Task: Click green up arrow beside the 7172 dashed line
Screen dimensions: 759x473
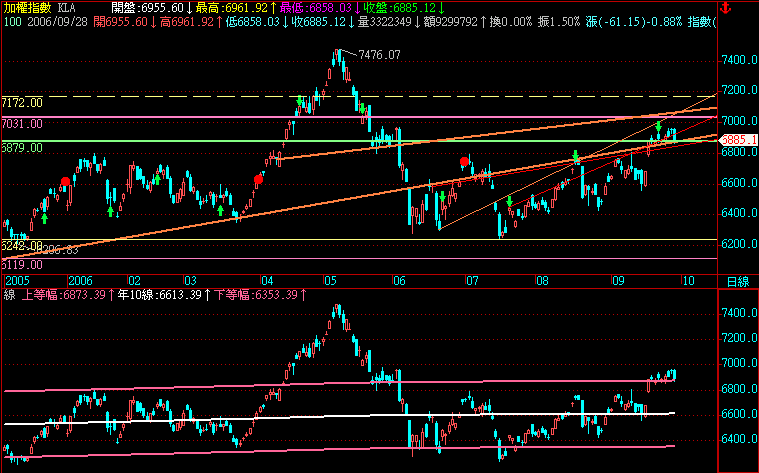Action: [x=299, y=101]
